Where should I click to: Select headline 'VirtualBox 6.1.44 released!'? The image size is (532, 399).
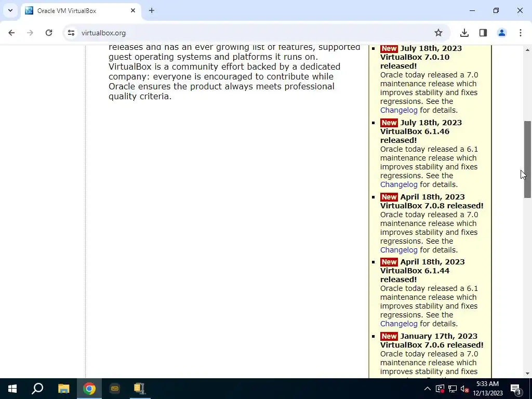click(415, 275)
